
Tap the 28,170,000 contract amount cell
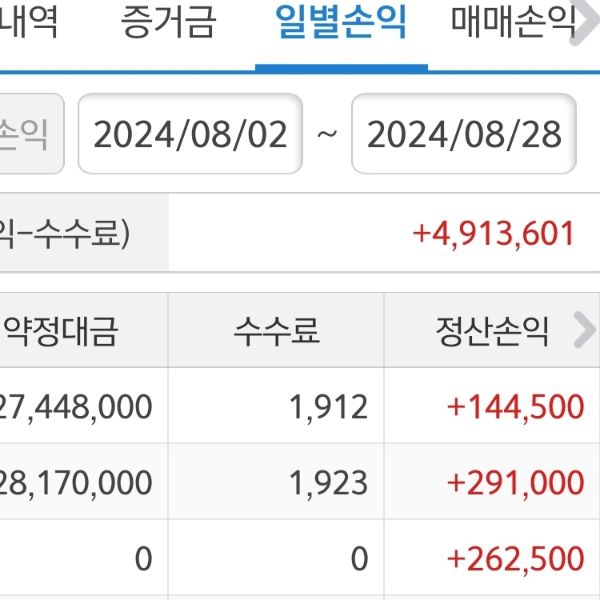[77, 483]
